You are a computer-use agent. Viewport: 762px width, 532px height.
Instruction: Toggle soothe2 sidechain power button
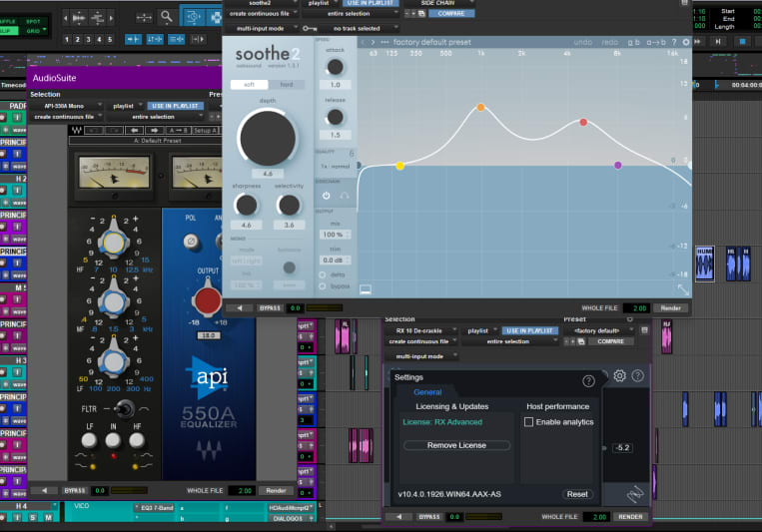327,196
